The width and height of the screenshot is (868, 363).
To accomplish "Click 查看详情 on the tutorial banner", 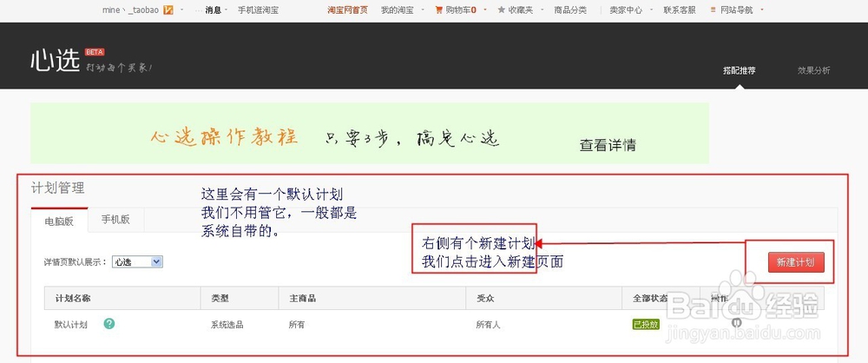I will pos(608,145).
